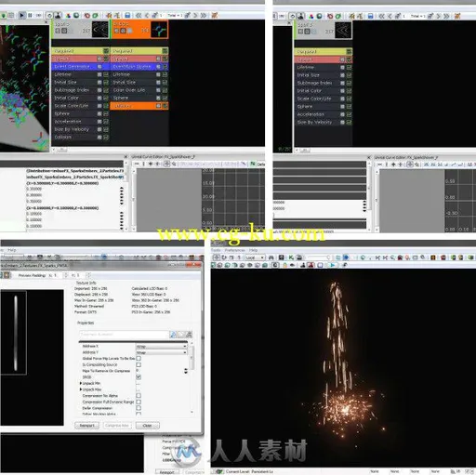This screenshot has height=475, width=476.
Task: Expand the Unpack Max property
Action: pyautogui.click(x=81, y=389)
